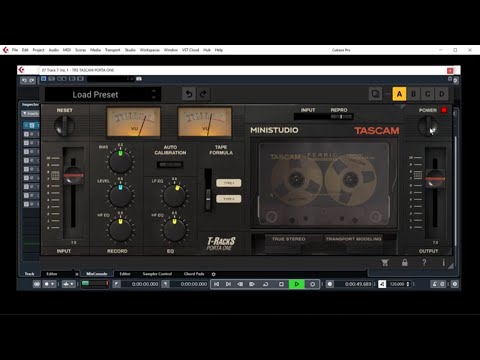The width and height of the screenshot is (480, 360).
Task: Redo plugin edit with forward arrow
Action: pyautogui.click(x=203, y=94)
